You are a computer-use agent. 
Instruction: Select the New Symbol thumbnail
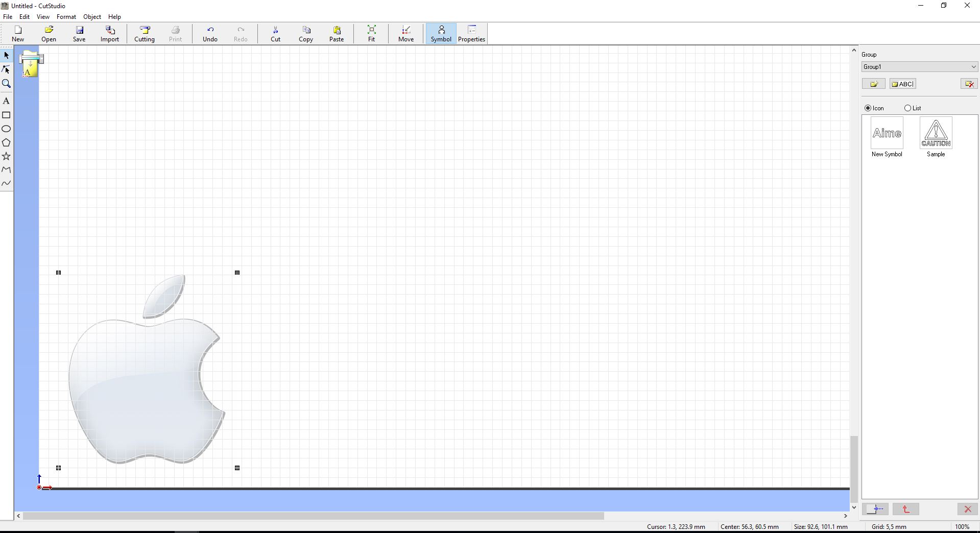pyautogui.click(x=887, y=133)
